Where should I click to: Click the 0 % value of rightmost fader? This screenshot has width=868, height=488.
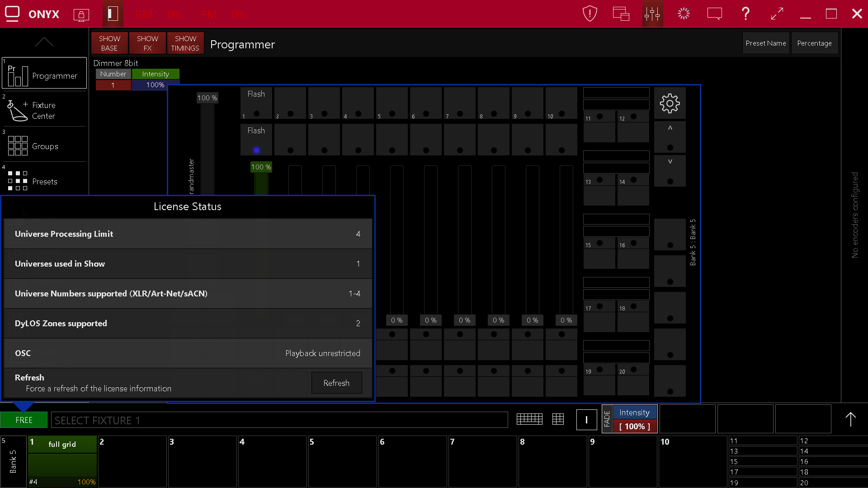click(566, 320)
